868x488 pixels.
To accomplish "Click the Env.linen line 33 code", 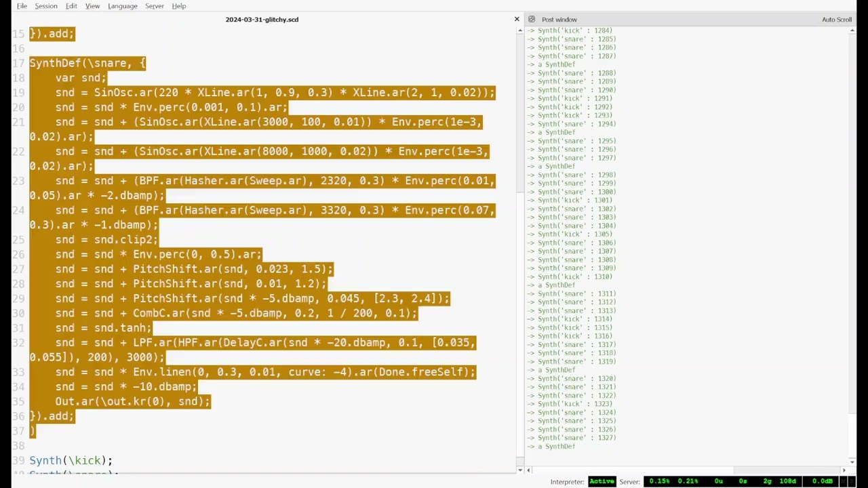I will coord(266,372).
